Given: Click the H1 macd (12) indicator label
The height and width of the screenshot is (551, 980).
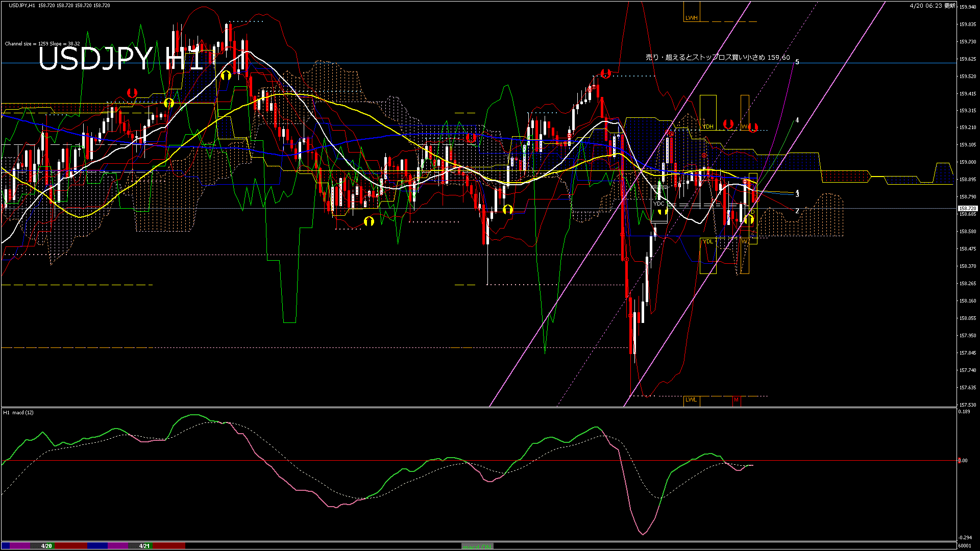Looking at the screenshot, I should 18,412.
